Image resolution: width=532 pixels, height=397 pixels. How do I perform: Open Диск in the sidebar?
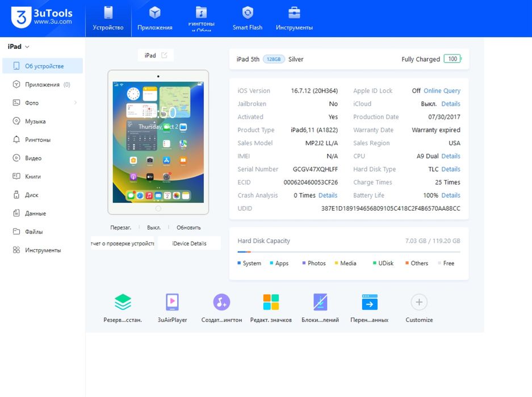click(43, 195)
